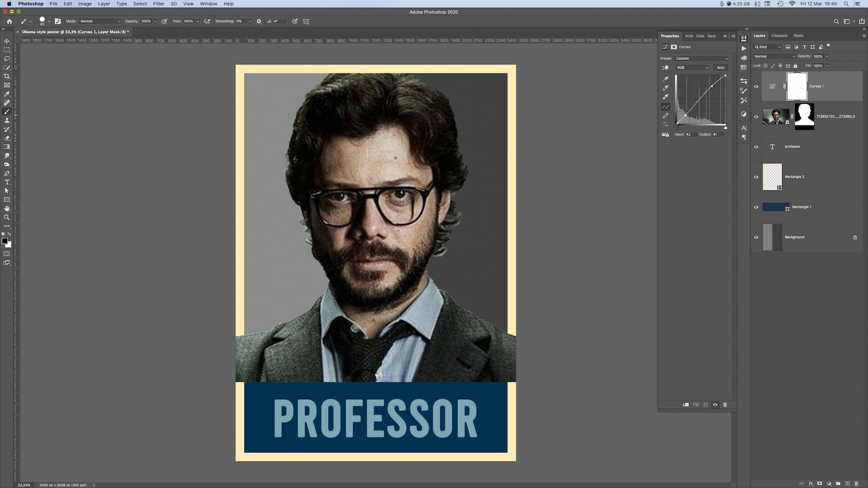Open the RGB channel dropdown in Curves

point(692,68)
